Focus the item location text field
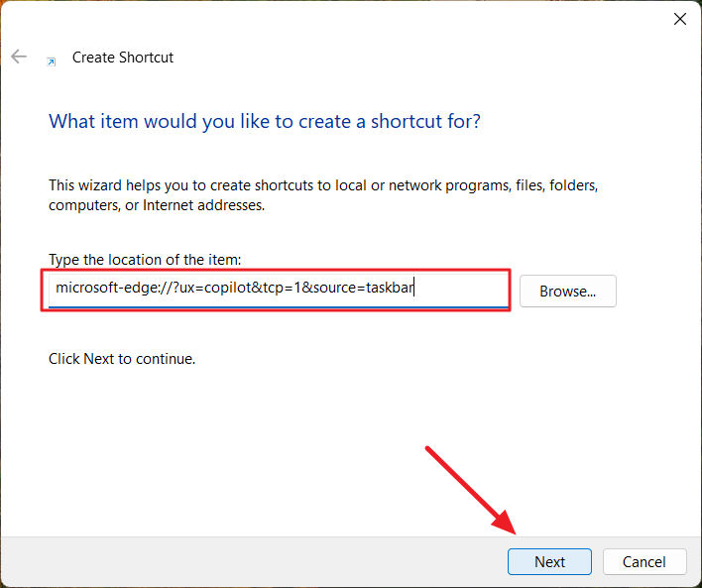Screen dimensions: 702x588 (x=279, y=291)
